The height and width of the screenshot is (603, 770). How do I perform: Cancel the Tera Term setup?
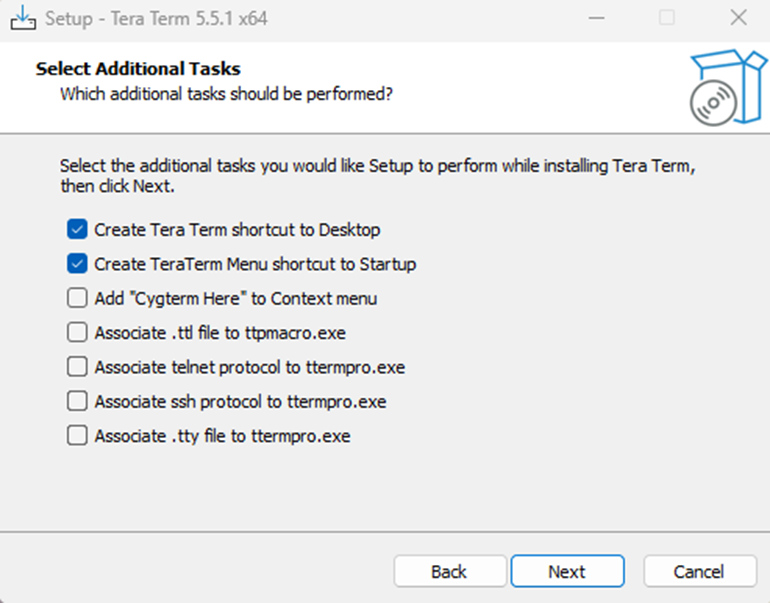699,571
